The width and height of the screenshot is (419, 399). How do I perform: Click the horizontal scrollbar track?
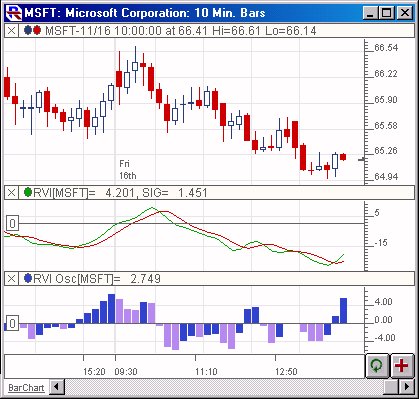(x=223, y=387)
